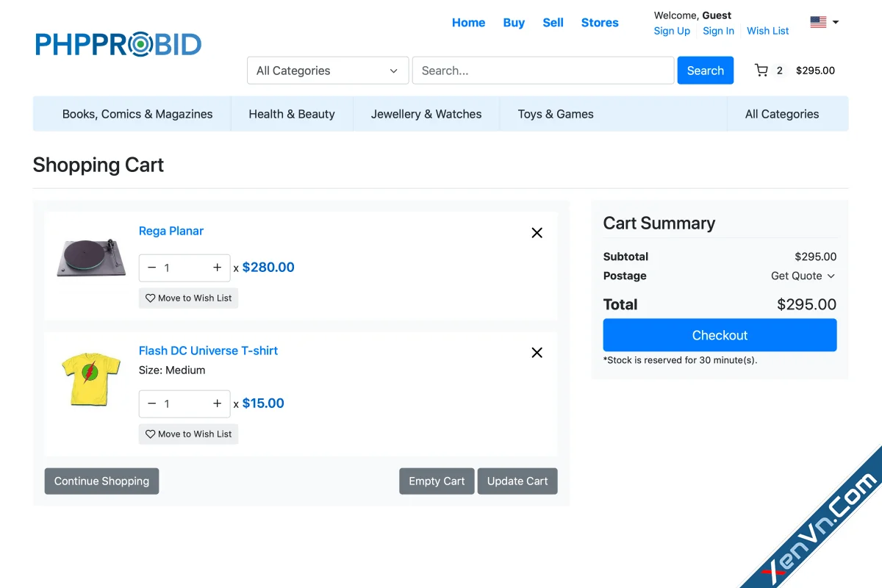Open the All Categories search filter dropdown
Viewport: 882px width, 588px height.
[327, 71]
